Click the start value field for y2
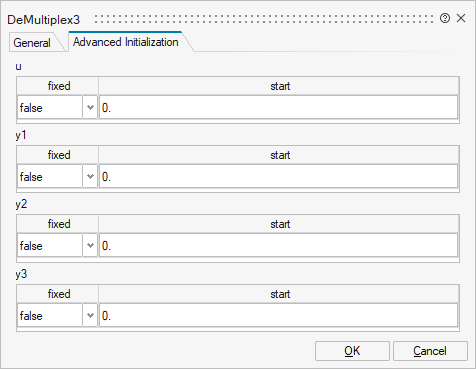476x369 pixels. [278, 246]
